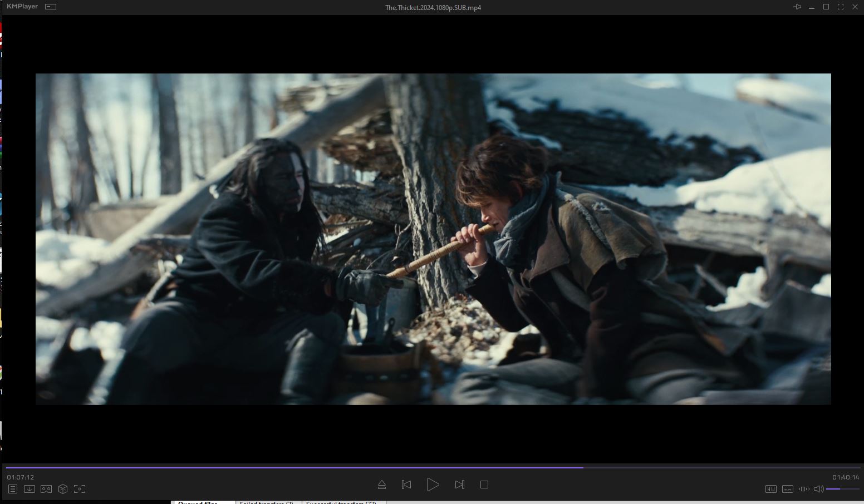
Task: Open the 3D cube settings icon
Action: point(63,489)
